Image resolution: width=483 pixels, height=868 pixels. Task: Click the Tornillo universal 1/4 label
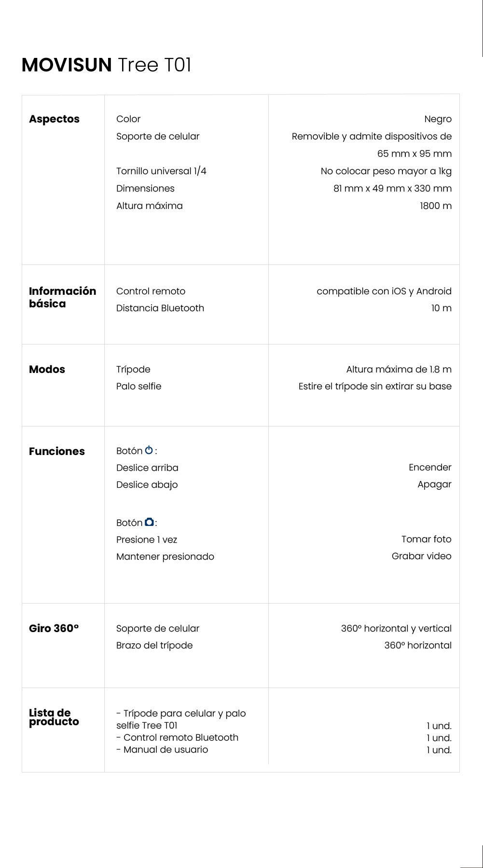[161, 171]
